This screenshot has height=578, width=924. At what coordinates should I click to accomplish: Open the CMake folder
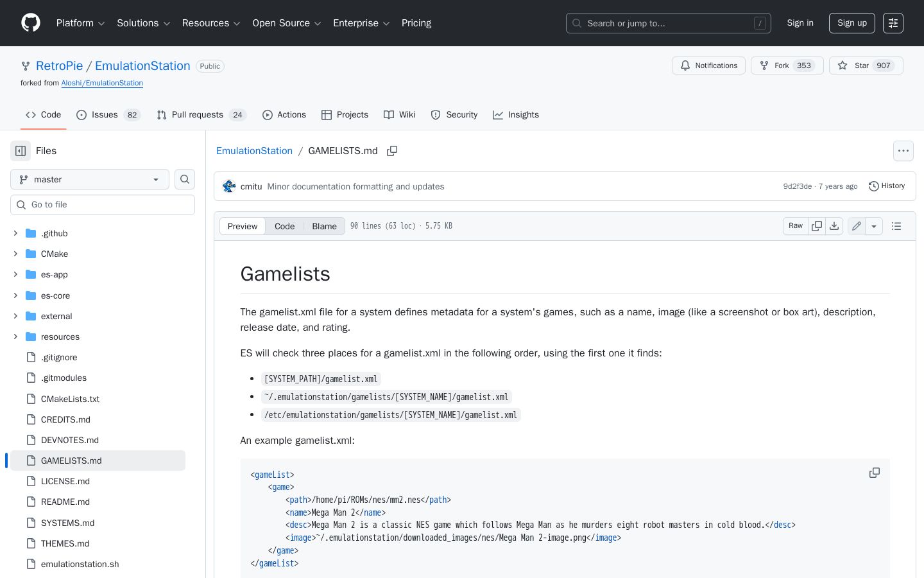tap(55, 254)
